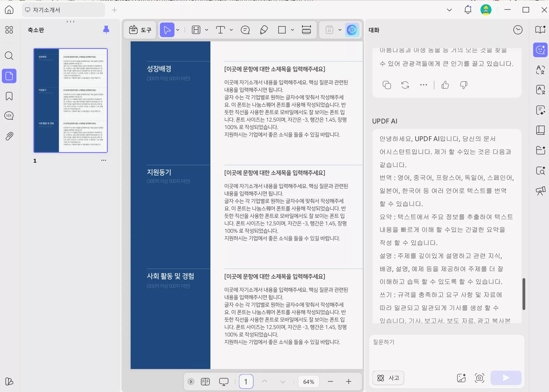Viewport: 549px width, 392px height.
Task: Open the comment/chat annotation tool
Action: (245, 30)
